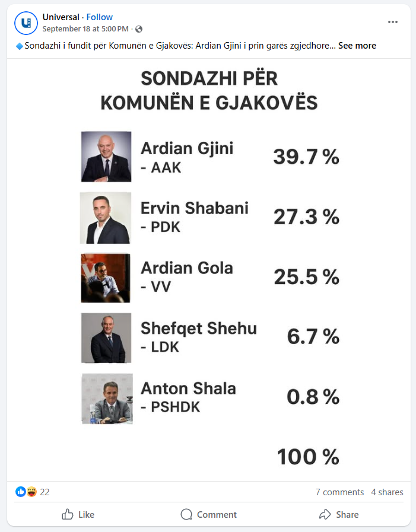Screen dimensions: 416x532
Task: Click the Share arrow icon
Action: [325, 514]
